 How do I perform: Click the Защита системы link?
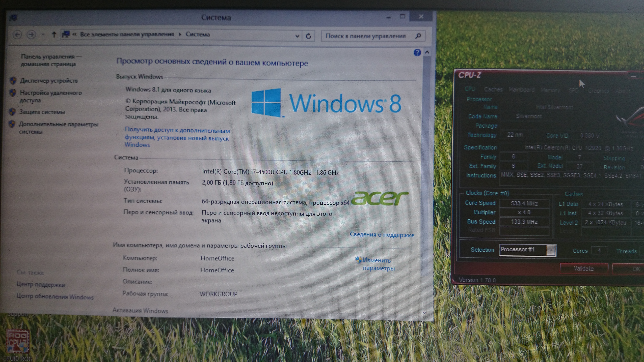42,112
